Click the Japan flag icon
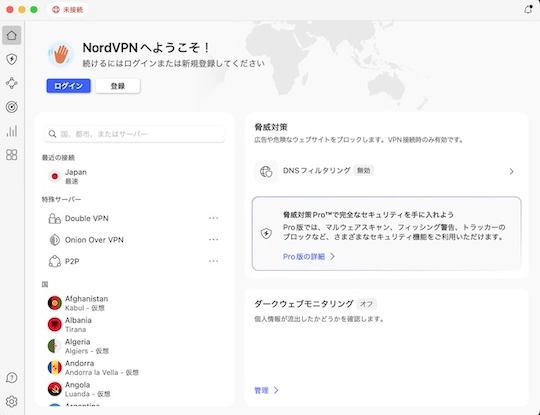Image resolution: width=540 pixels, height=415 pixels. (x=54, y=176)
